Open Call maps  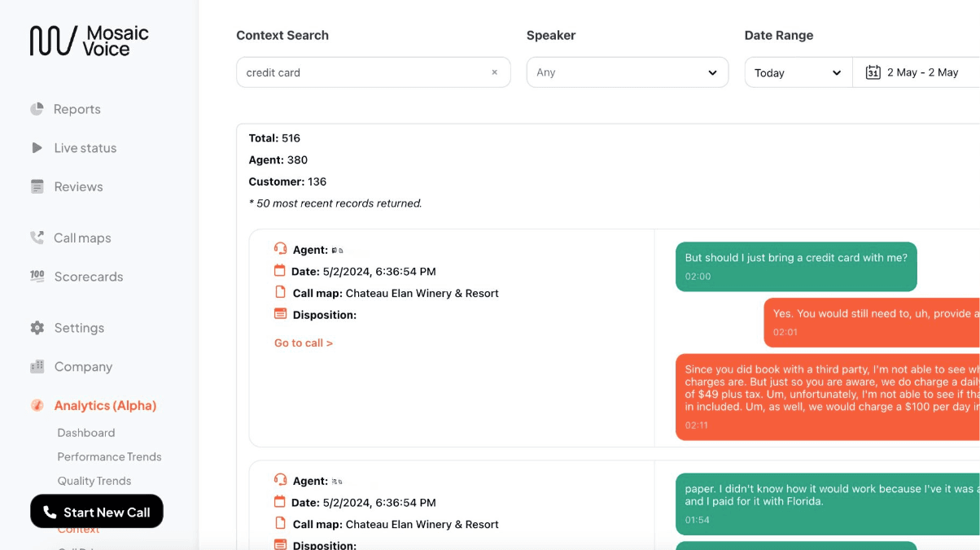(82, 238)
